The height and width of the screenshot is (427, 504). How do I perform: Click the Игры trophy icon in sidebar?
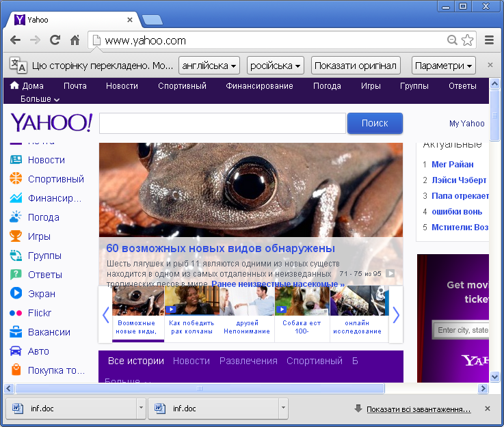[x=16, y=236]
